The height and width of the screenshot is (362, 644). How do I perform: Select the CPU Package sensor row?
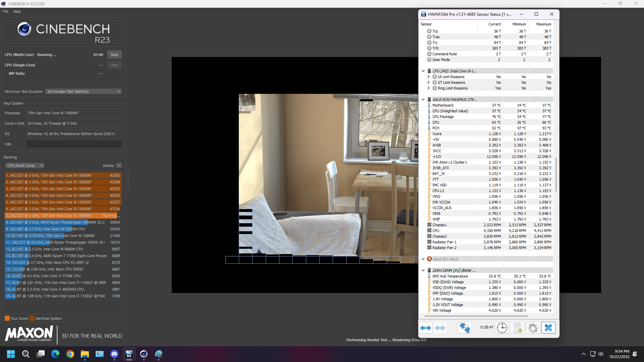coord(486,117)
